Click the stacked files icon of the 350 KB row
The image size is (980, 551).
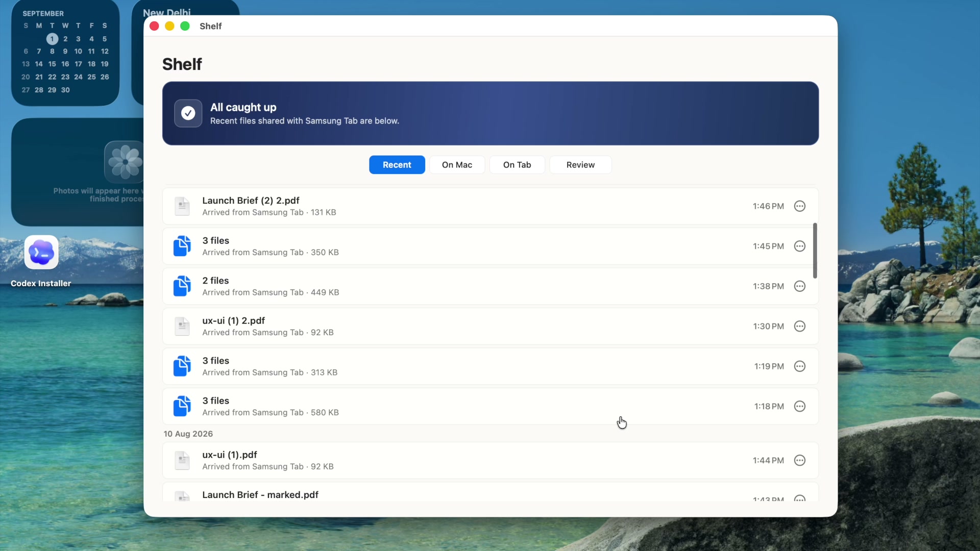point(182,246)
